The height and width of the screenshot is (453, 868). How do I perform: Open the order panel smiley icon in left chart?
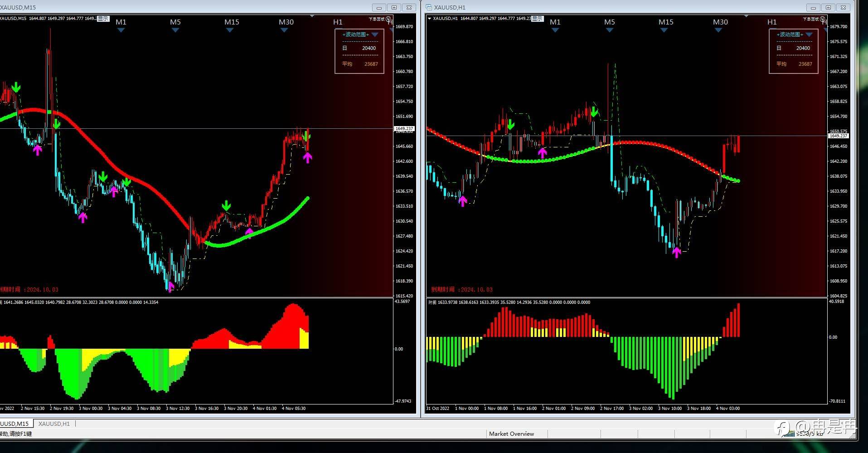[388, 19]
